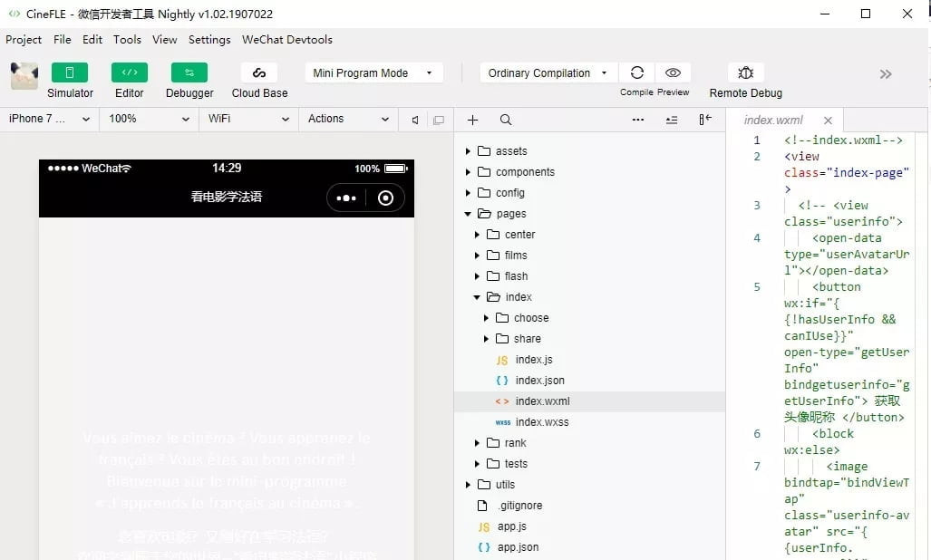Open the Tools menu

click(127, 40)
